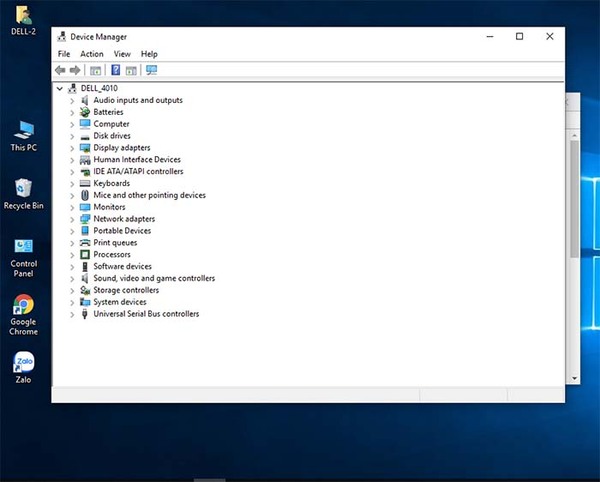The width and height of the screenshot is (600, 482).
Task: Expand Universal Serial Bus controllers
Action: coord(72,314)
